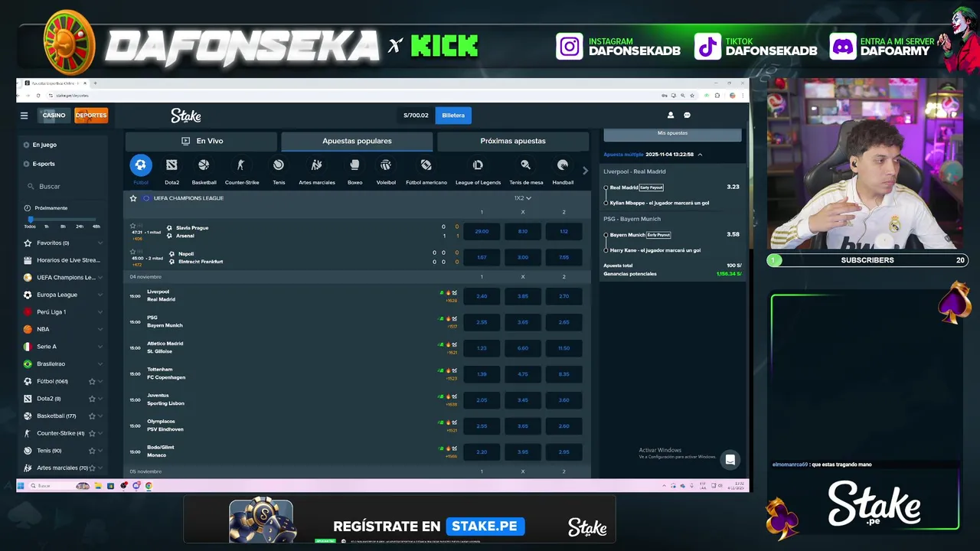Expand Europa League in the sidebar
The width and height of the screenshot is (980, 551).
coord(100,295)
